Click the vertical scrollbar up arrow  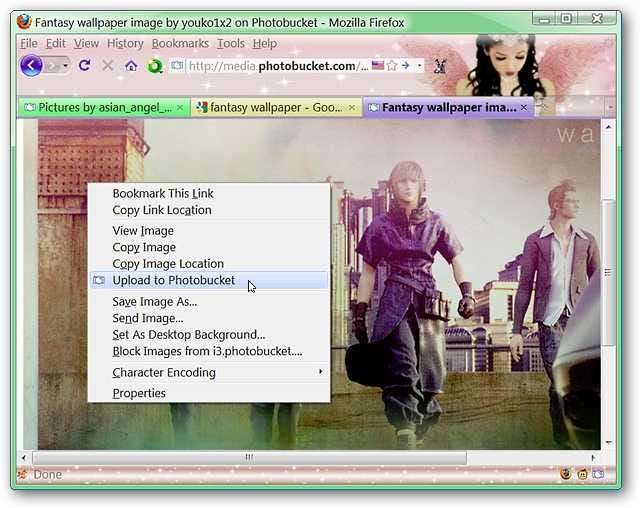[x=608, y=127]
